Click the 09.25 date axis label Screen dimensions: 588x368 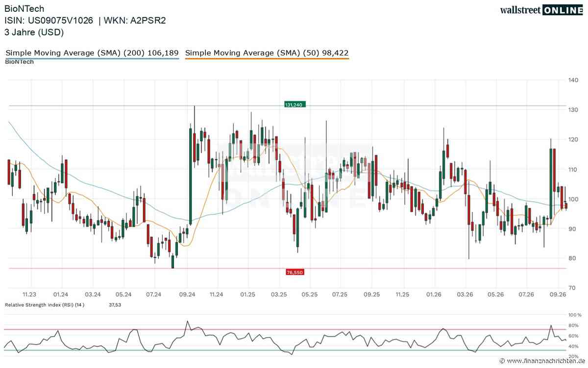(x=371, y=294)
